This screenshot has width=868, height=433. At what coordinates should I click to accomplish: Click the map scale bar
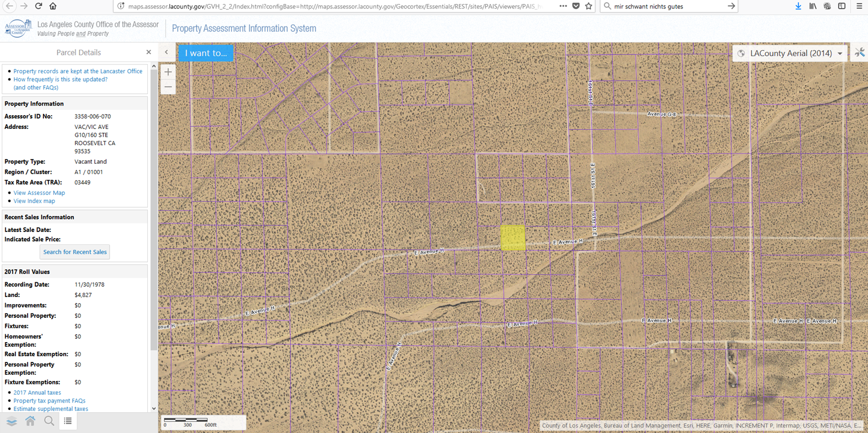pyautogui.click(x=204, y=422)
